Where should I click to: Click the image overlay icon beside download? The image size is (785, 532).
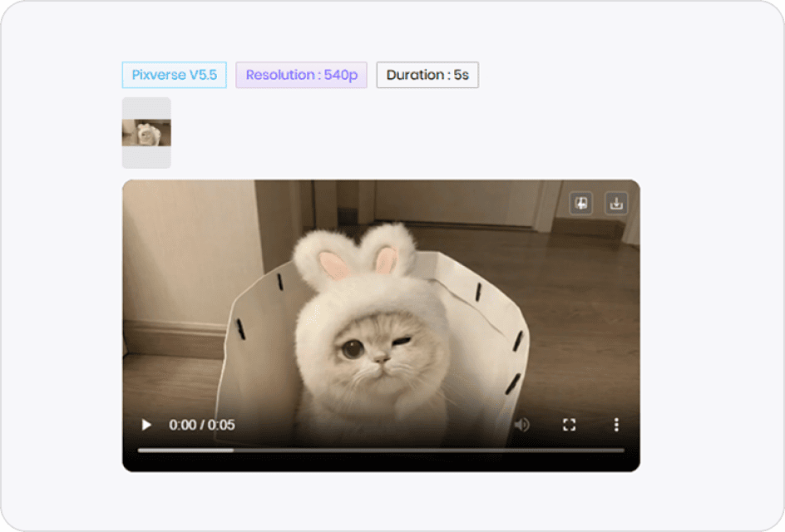coord(580,202)
